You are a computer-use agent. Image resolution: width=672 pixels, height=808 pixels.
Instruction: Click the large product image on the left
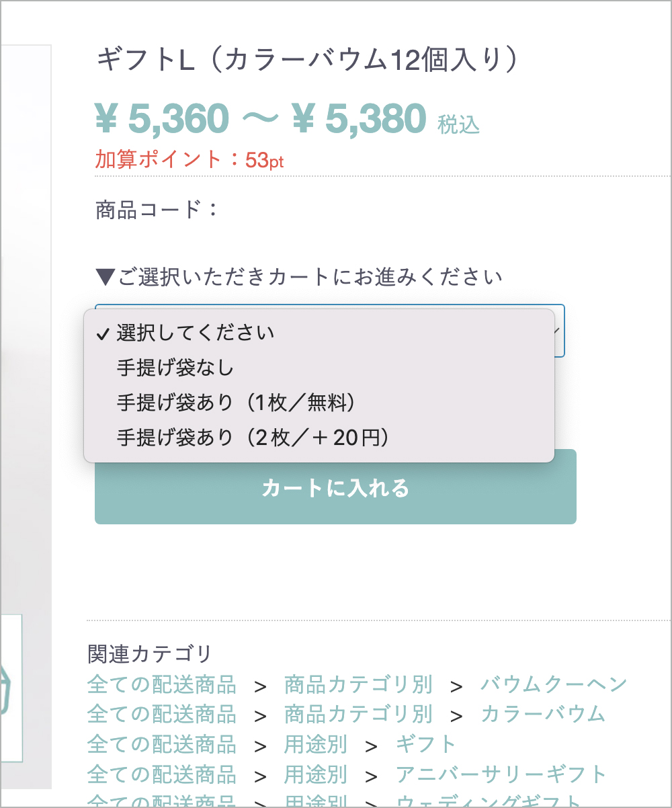pyautogui.click(x=26, y=323)
